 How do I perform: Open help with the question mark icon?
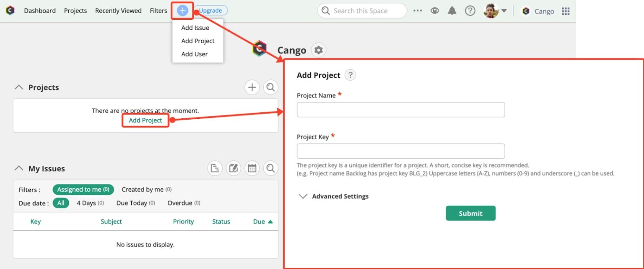tap(470, 10)
